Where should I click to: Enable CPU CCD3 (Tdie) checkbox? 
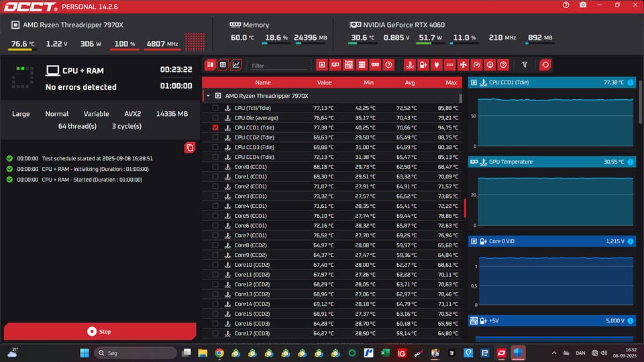point(215,147)
